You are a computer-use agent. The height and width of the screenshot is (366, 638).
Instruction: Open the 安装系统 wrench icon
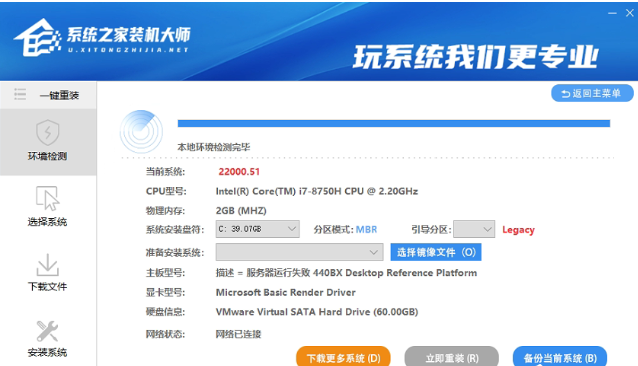pos(47,331)
